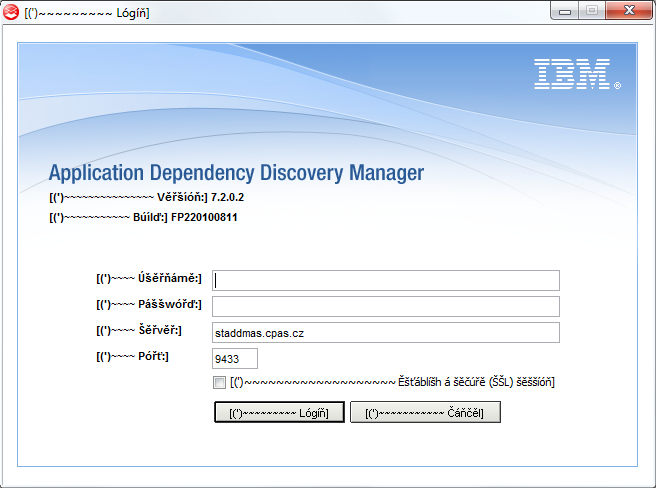
Task: Click the Login window title text
Action: (87, 13)
